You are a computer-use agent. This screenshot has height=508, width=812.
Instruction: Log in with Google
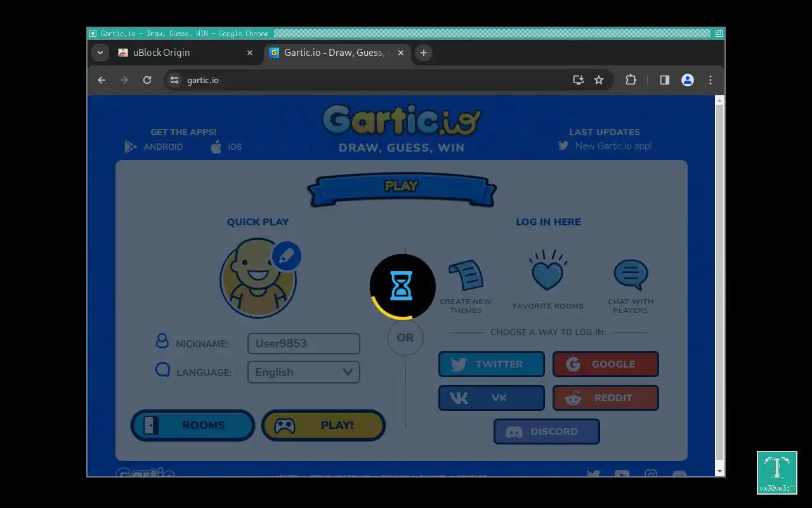point(606,364)
